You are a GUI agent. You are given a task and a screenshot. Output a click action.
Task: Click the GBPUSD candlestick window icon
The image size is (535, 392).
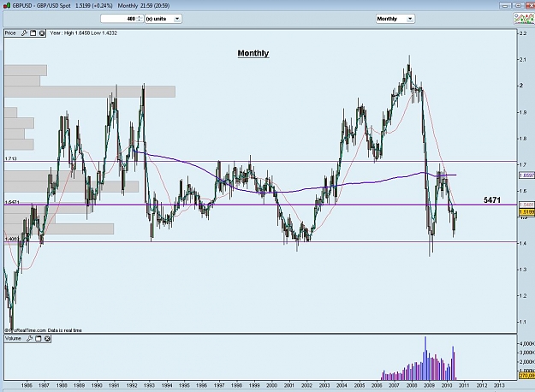(7, 5)
